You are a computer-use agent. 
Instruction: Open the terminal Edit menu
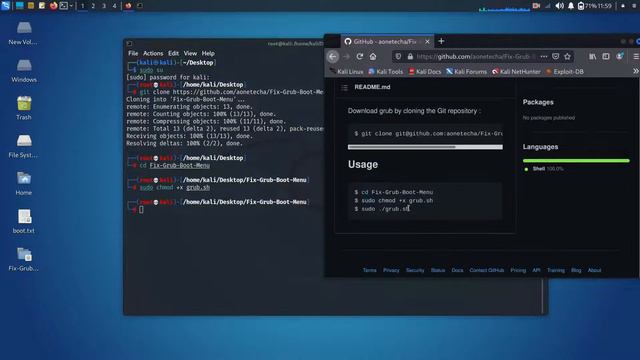(x=173, y=53)
